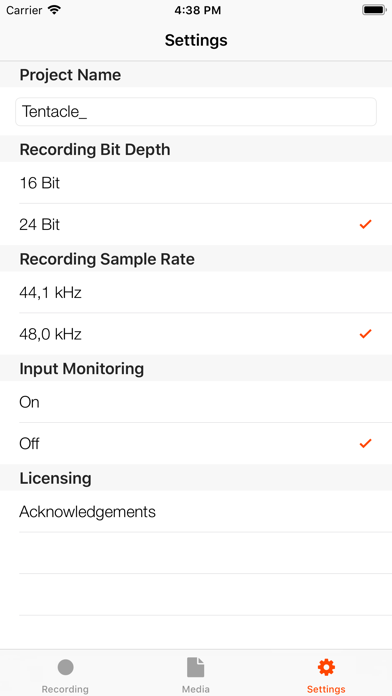
Task: Set Input Monitoring to Off
Action: [x=196, y=443]
